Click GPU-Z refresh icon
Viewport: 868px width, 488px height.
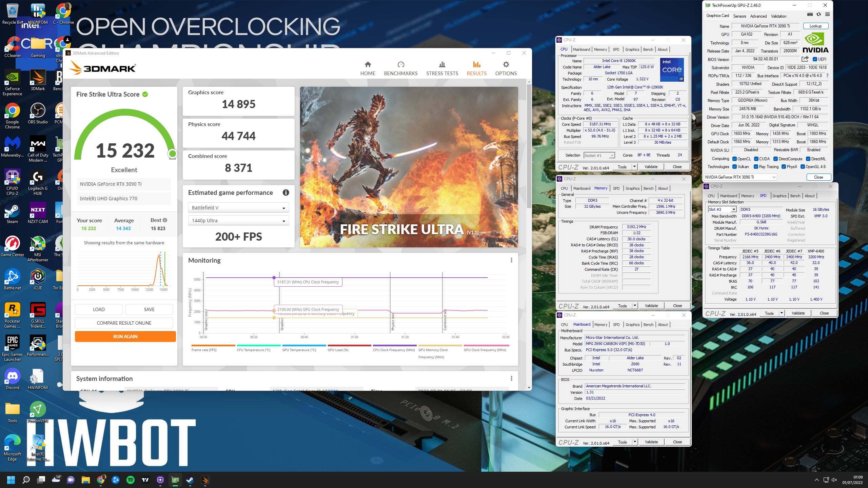click(x=818, y=15)
